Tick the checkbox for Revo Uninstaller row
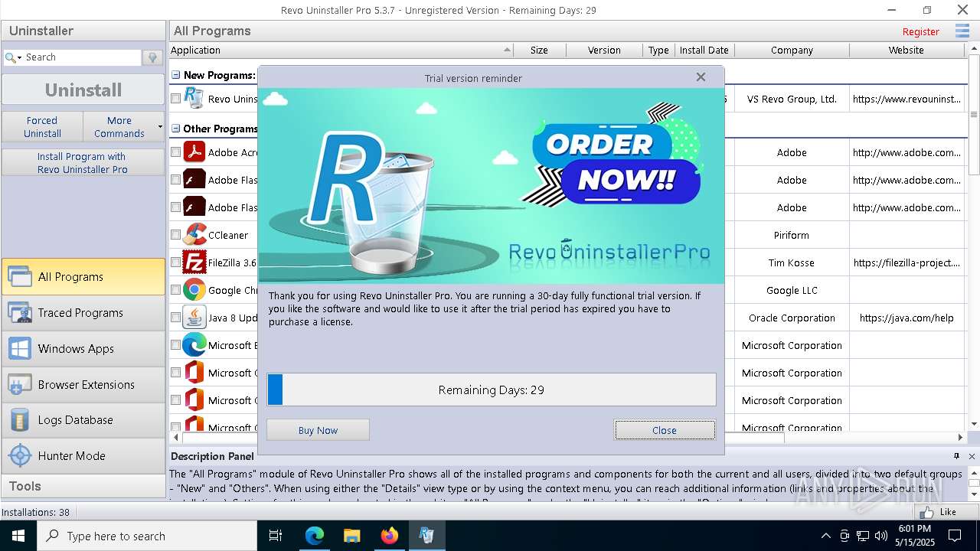Image resolution: width=980 pixels, height=551 pixels. coord(175,99)
